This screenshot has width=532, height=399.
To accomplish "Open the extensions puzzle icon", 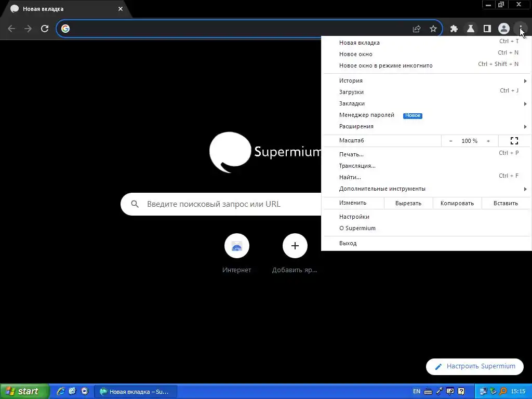I will (454, 29).
